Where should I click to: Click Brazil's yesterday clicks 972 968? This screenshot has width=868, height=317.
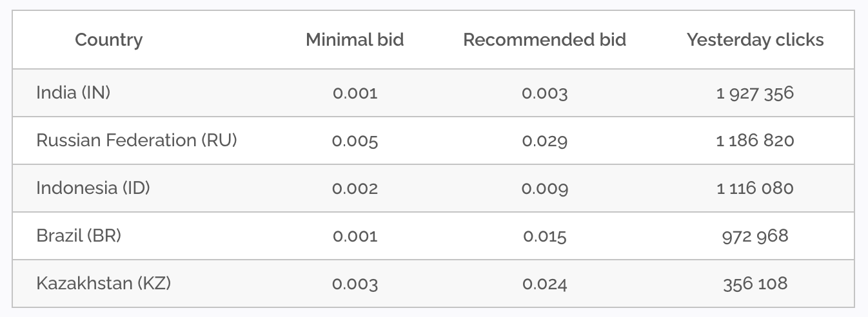coord(755,236)
